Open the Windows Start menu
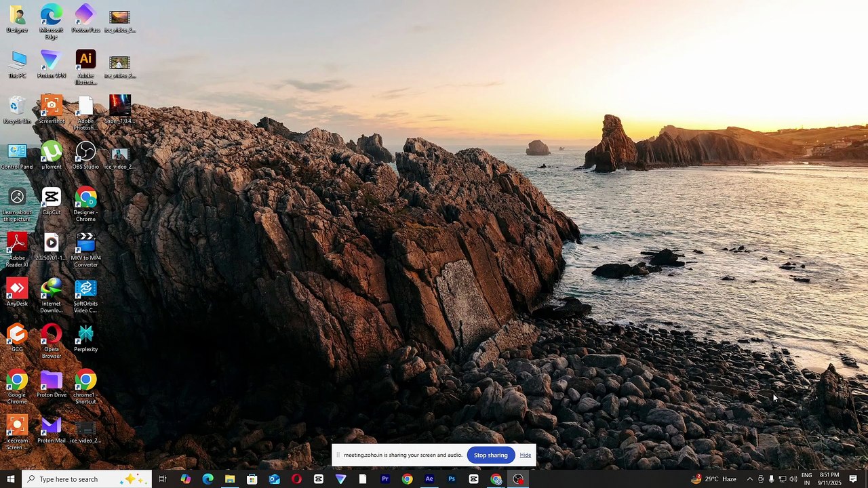This screenshot has height=488, width=868. [x=11, y=479]
